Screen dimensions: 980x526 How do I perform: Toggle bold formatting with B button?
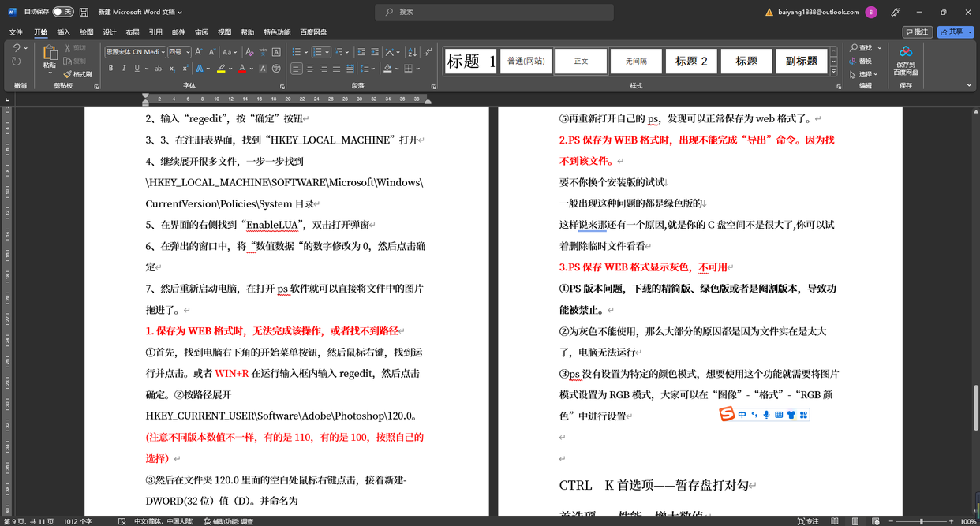click(x=110, y=69)
